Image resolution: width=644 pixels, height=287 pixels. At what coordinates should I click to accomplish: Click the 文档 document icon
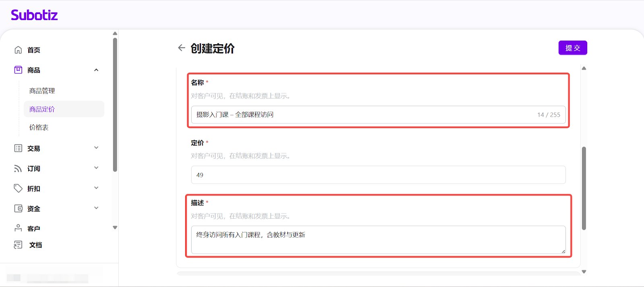[x=18, y=245]
